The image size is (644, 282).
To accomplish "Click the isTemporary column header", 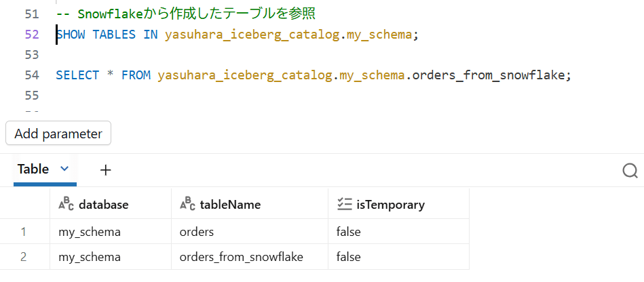I will coord(390,204).
